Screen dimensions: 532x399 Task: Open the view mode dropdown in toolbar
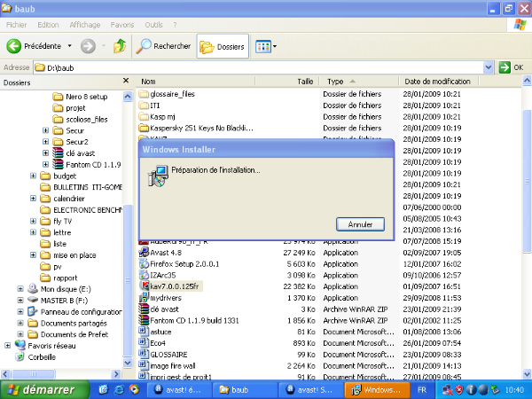click(x=274, y=46)
